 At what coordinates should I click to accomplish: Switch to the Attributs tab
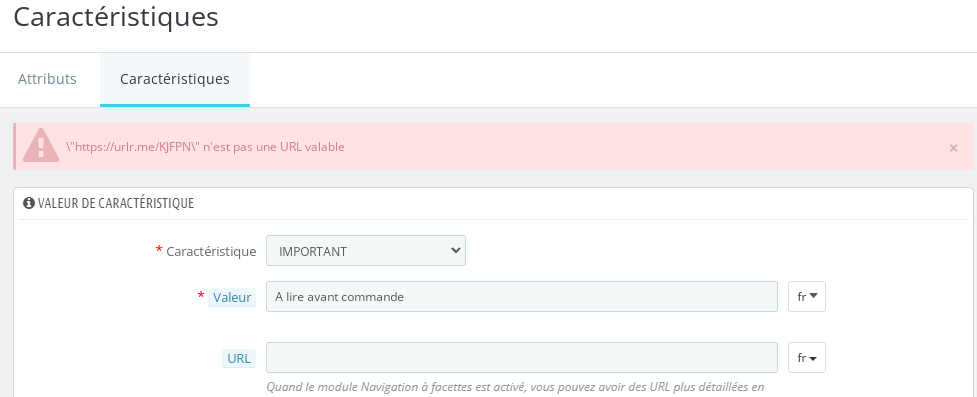[47, 79]
